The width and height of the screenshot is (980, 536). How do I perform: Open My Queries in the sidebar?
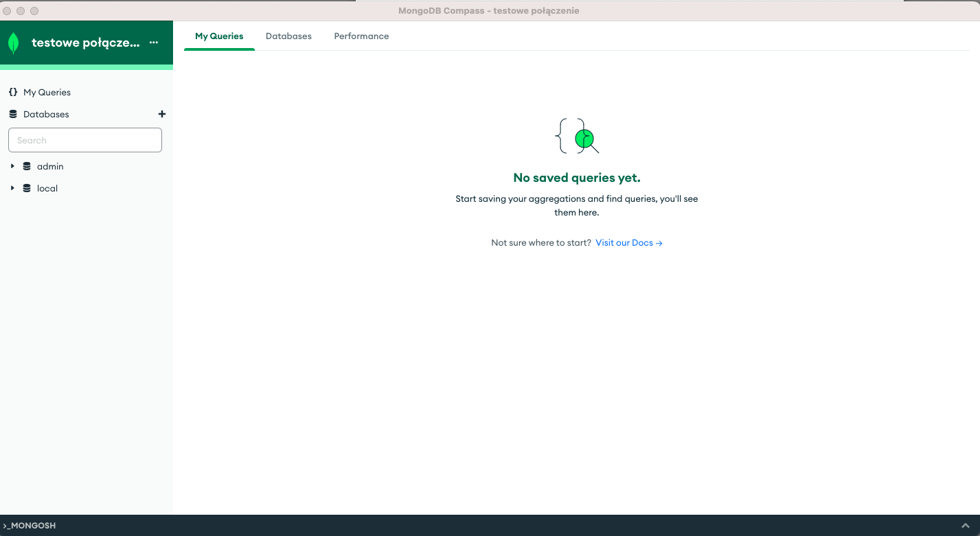click(47, 92)
